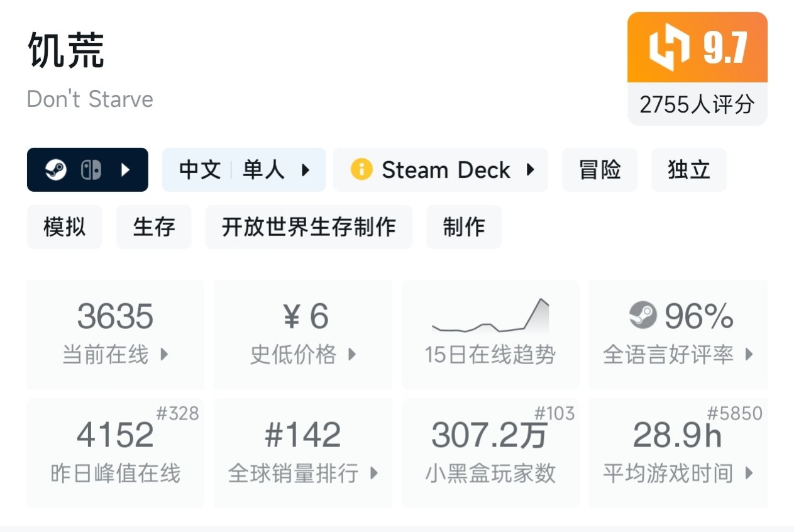Open 全语言好评率 review rate details
This screenshot has height=532, width=794.
(678, 334)
